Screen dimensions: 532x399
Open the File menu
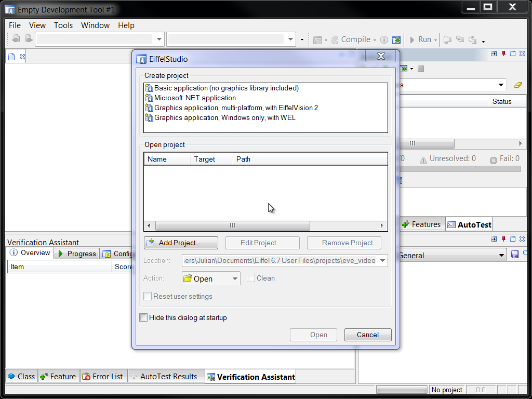pyautogui.click(x=15, y=25)
